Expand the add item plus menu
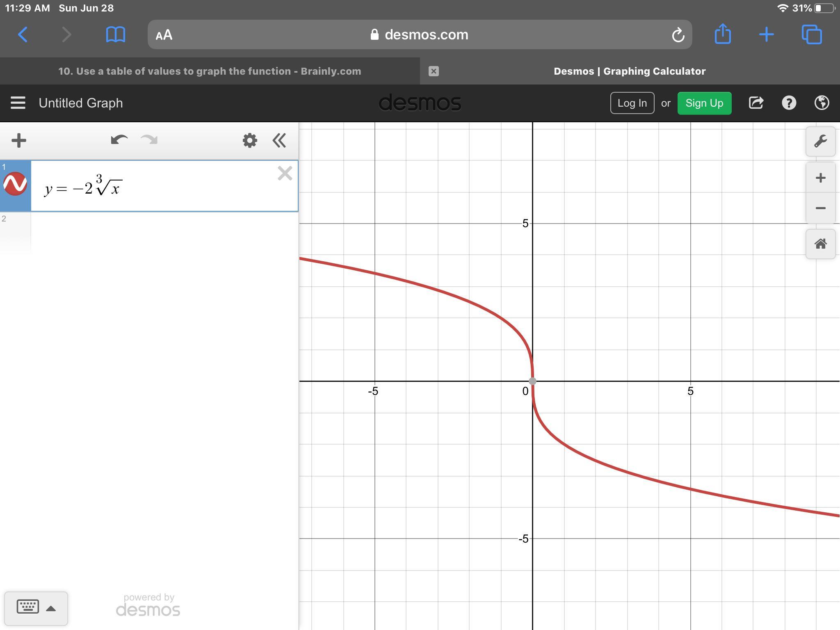 19,140
